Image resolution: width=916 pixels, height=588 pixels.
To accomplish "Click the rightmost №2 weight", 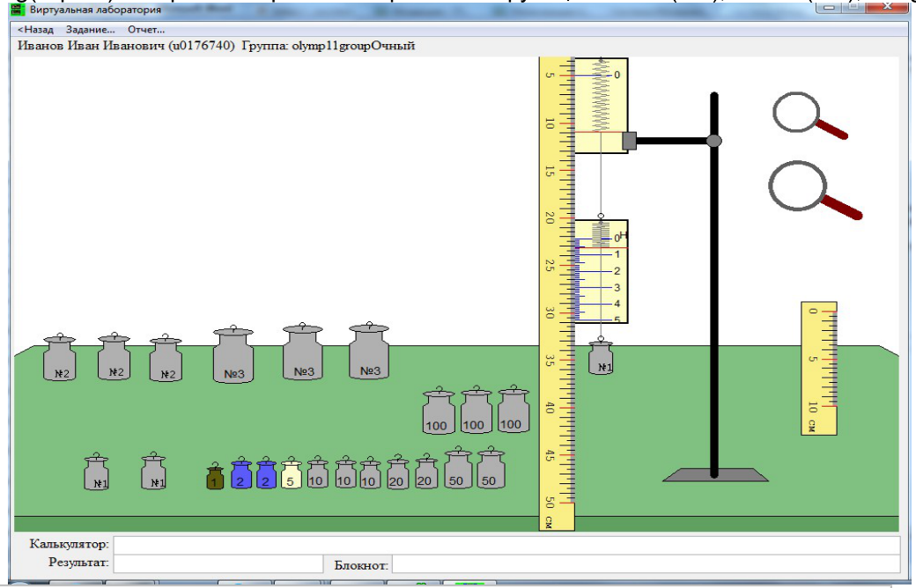I will tap(166, 358).
